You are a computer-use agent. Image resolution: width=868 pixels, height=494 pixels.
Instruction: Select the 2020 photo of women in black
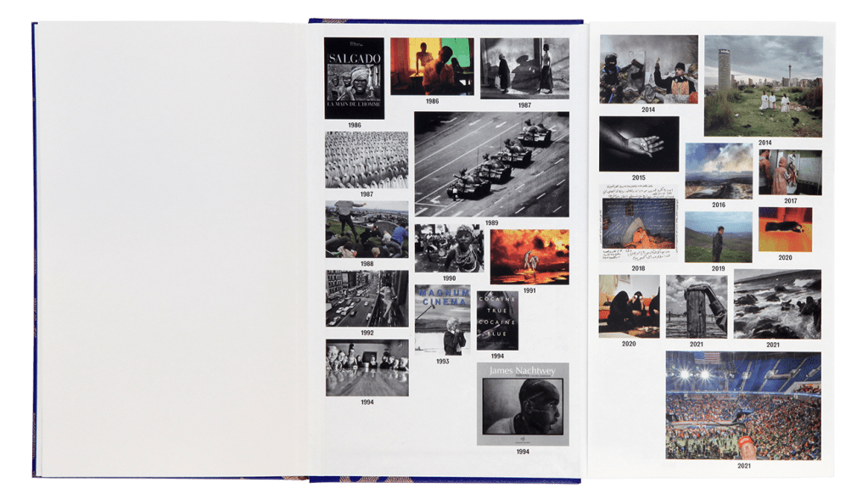629,306
